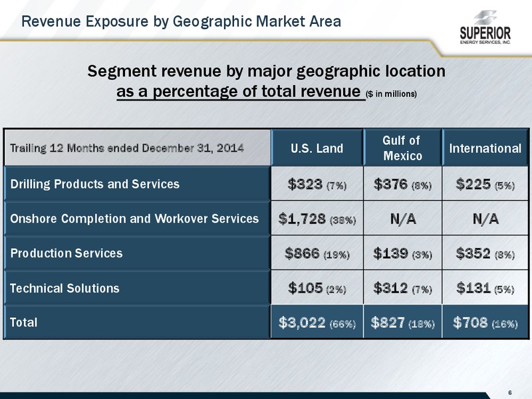Click the '$827 (18%)' total cell

click(402, 322)
